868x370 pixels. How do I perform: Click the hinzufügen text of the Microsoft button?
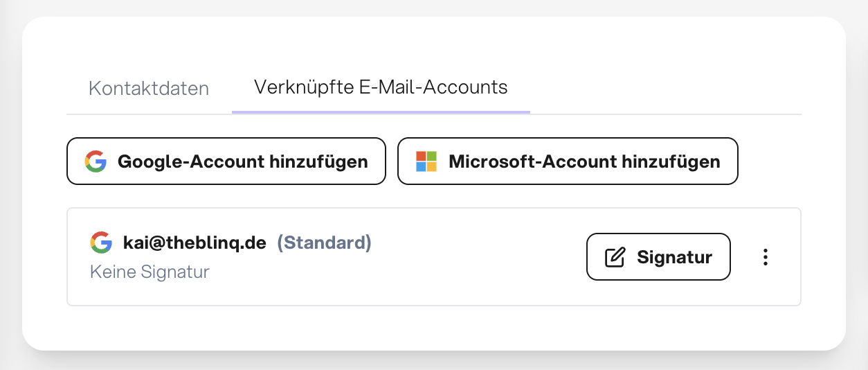coord(671,162)
